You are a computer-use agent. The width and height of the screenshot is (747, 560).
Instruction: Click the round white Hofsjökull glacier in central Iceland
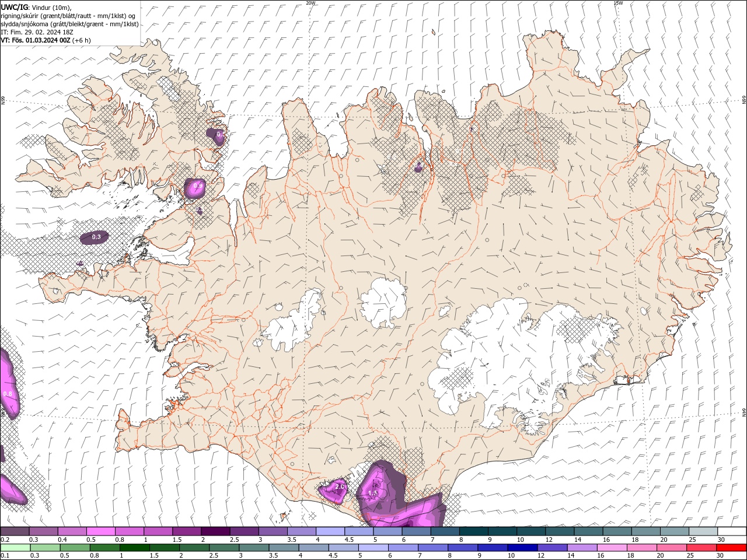click(x=383, y=302)
